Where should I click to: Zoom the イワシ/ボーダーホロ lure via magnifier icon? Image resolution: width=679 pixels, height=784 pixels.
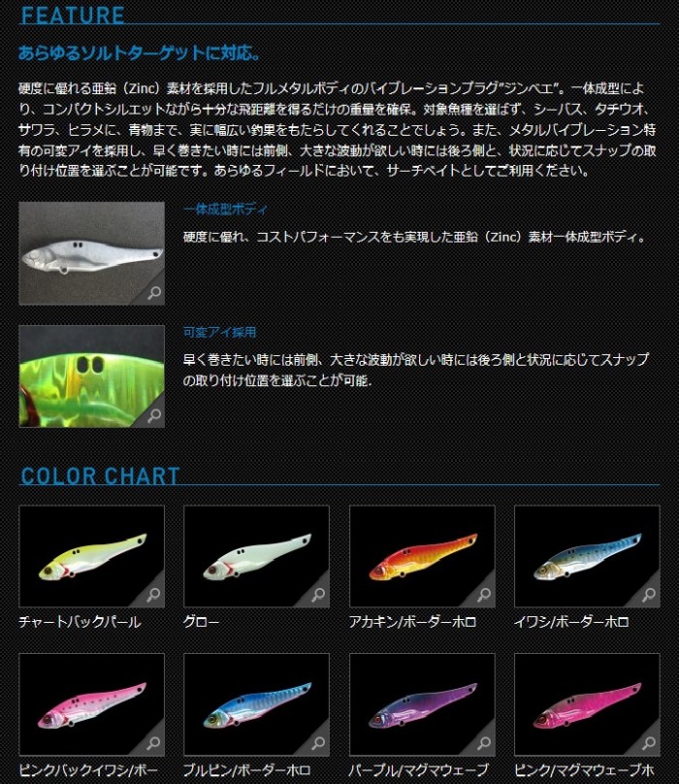coord(649,595)
